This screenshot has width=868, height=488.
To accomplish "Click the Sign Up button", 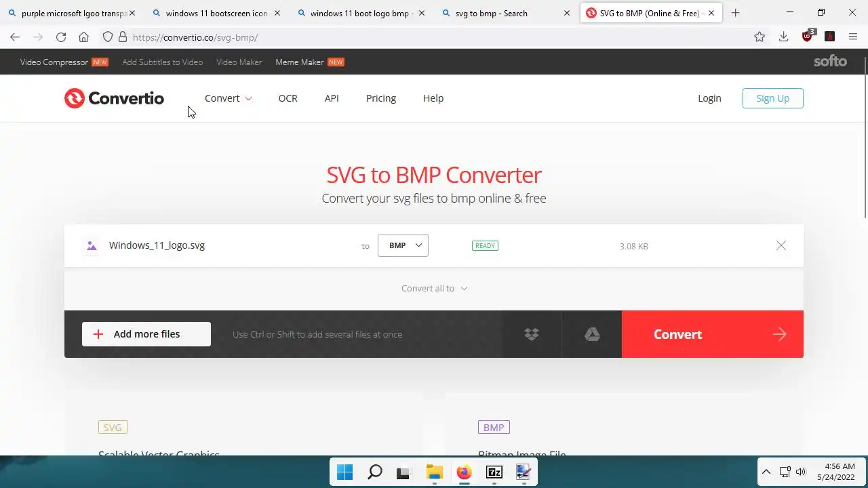I will (773, 98).
